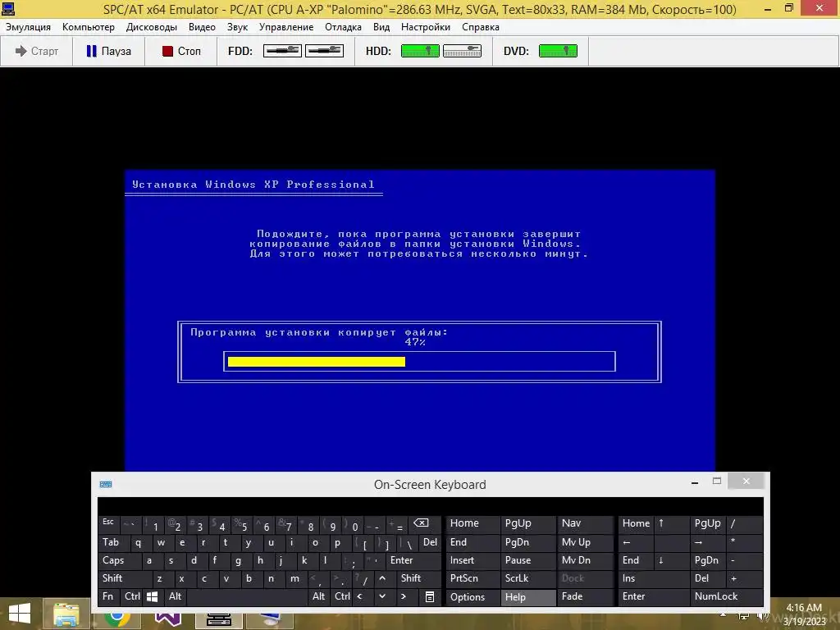Viewport: 840px width, 630px height.
Task: Click the context menu key icon
Action: tap(430, 597)
